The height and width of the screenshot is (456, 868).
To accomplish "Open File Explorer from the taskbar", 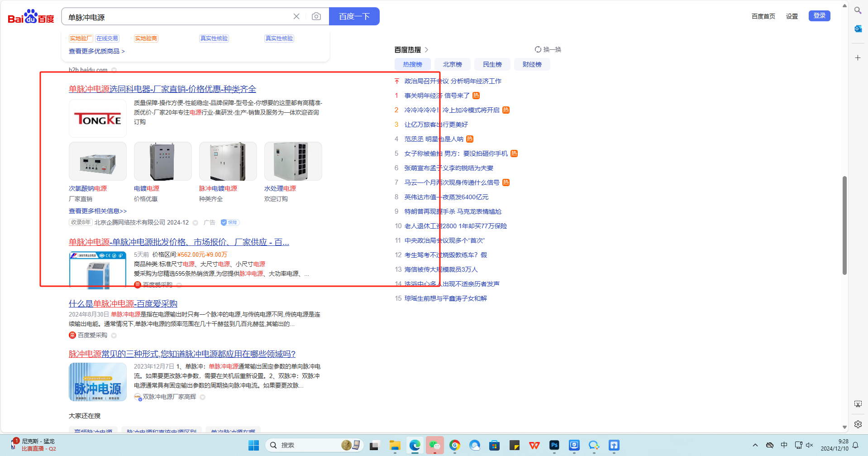I will (x=395, y=446).
